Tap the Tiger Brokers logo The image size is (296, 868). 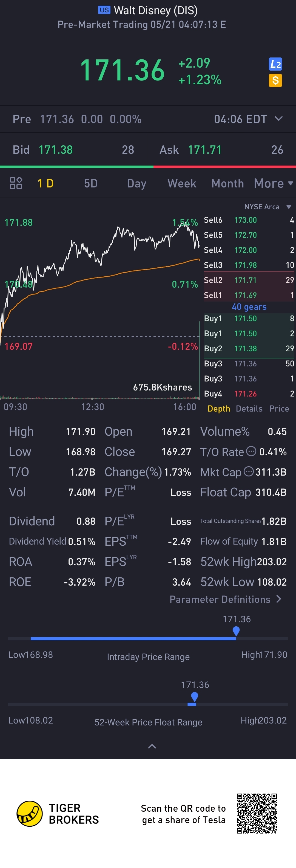point(58,814)
